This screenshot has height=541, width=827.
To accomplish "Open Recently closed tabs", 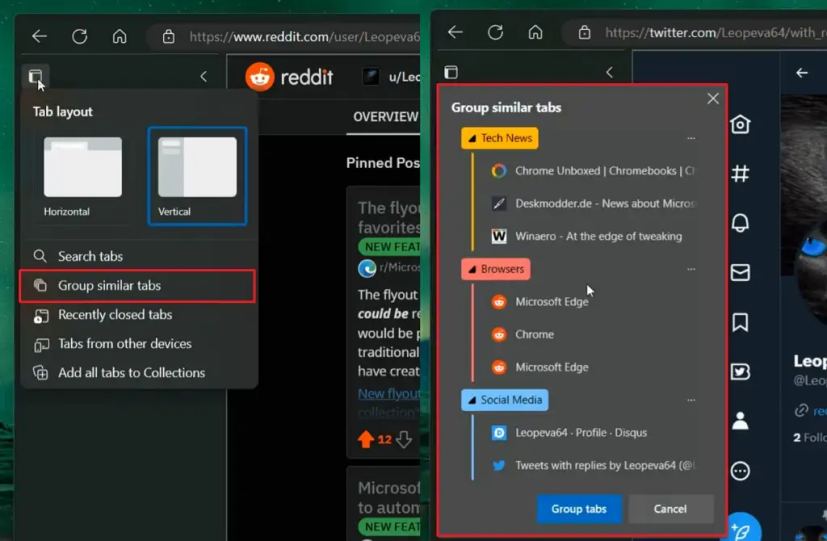I will coord(138,315).
